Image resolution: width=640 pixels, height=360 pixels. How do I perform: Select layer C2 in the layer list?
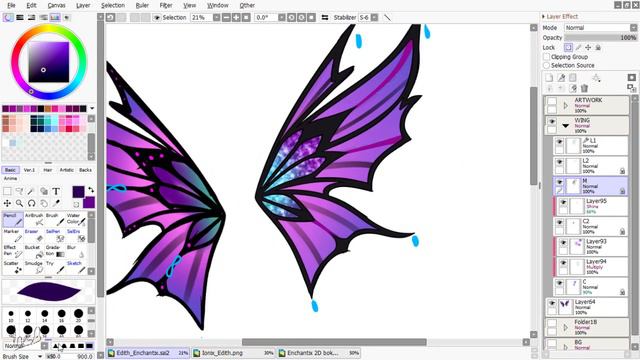coord(590,227)
